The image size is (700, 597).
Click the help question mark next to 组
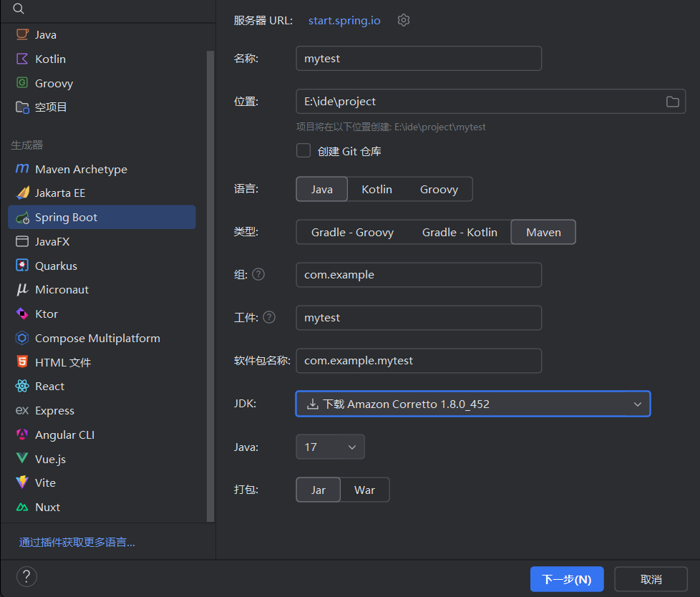tap(258, 274)
